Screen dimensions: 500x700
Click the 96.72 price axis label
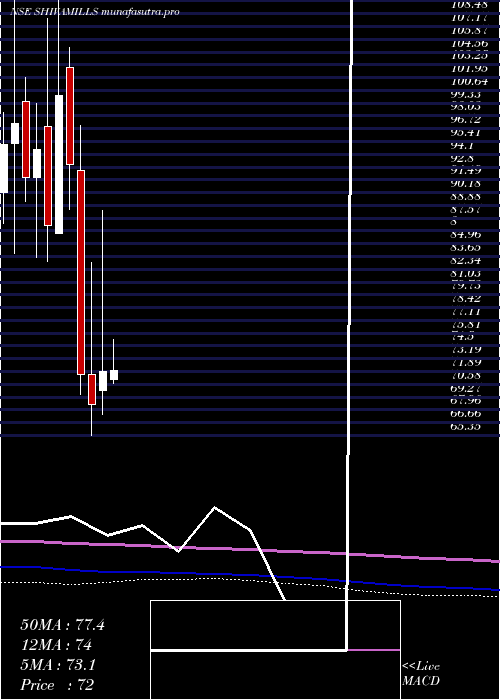coord(467,120)
